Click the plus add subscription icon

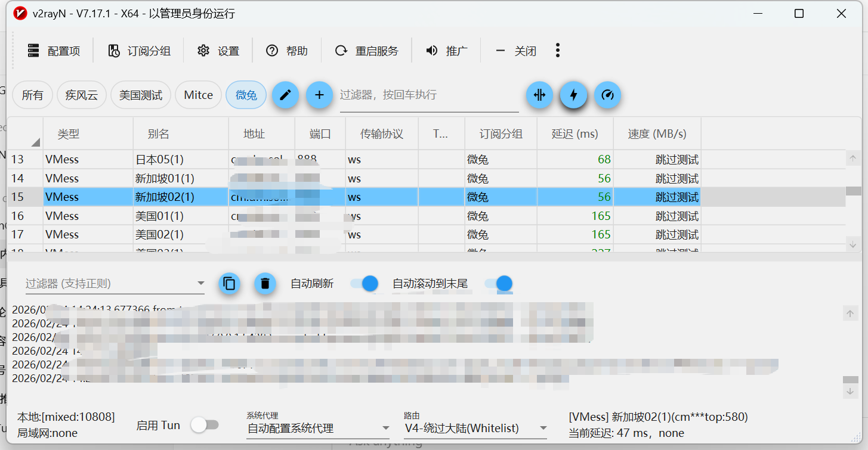320,95
